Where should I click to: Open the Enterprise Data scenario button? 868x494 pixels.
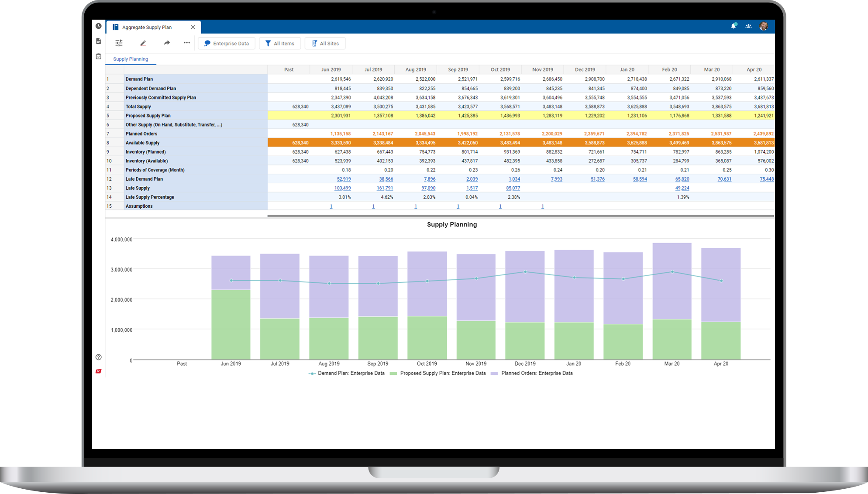tap(226, 43)
